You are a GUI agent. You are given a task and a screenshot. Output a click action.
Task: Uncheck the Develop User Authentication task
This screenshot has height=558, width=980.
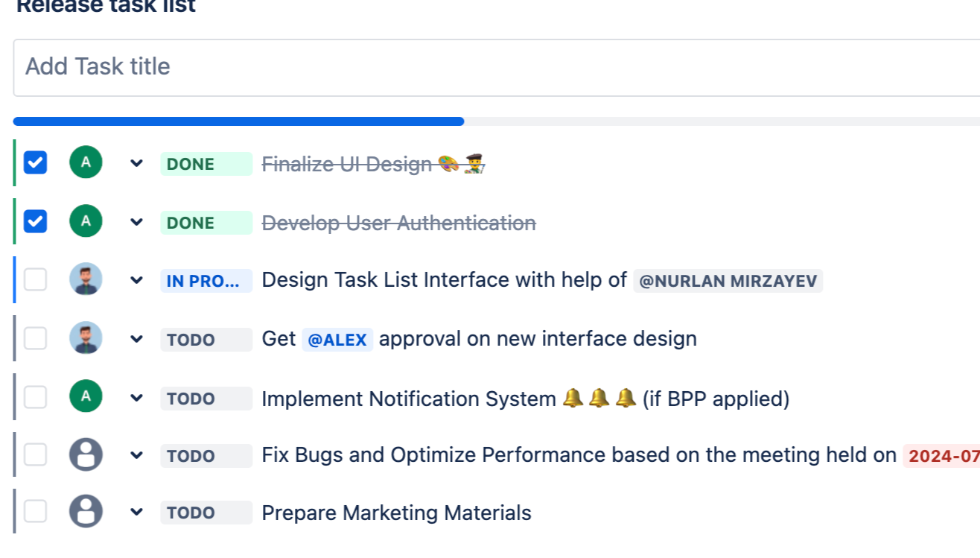(35, 221)
